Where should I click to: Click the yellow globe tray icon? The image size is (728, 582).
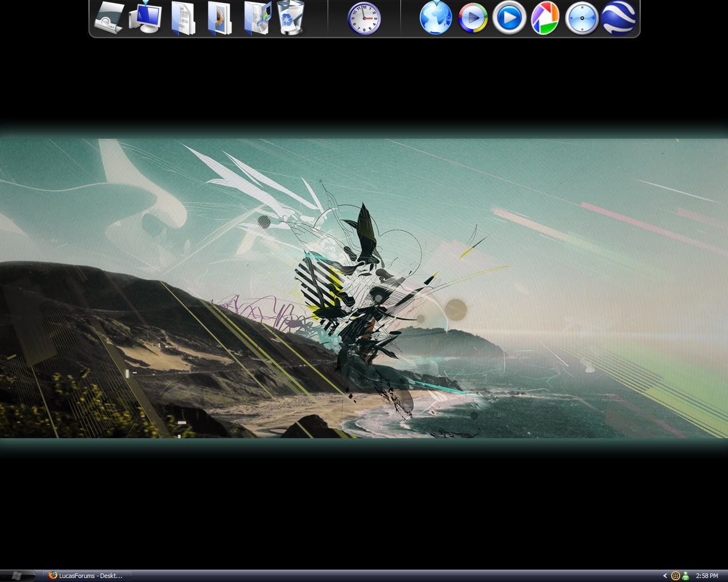676,576
